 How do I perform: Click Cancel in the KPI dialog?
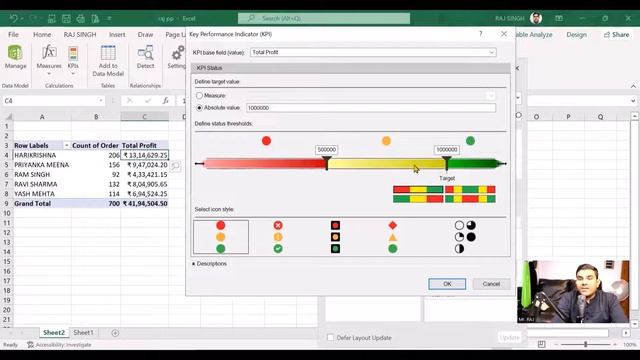(491, 284)
